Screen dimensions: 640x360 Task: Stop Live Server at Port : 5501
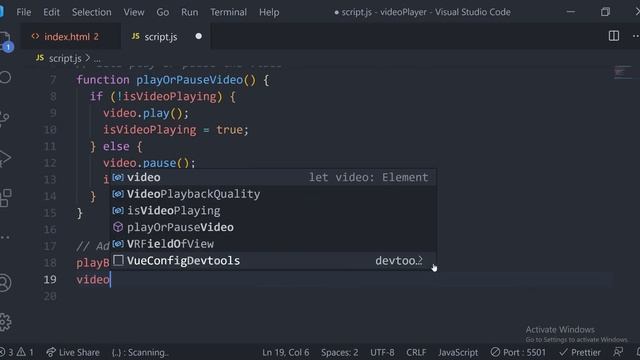[518, 352]
